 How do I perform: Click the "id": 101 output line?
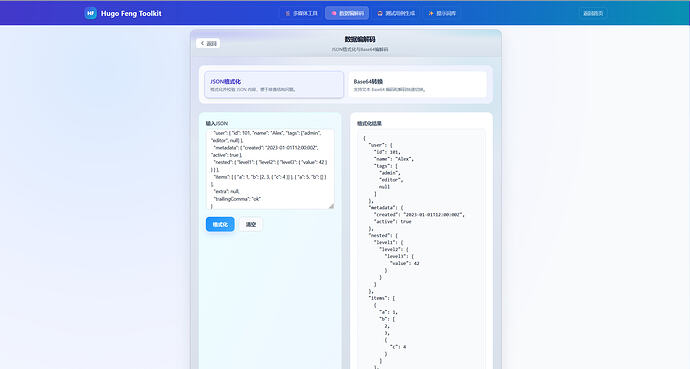point(387,152)
